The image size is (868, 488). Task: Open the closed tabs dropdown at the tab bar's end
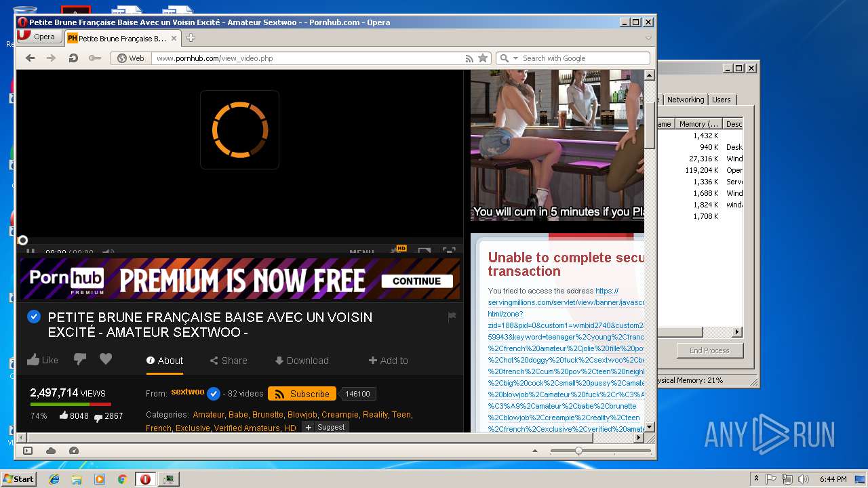648,38
